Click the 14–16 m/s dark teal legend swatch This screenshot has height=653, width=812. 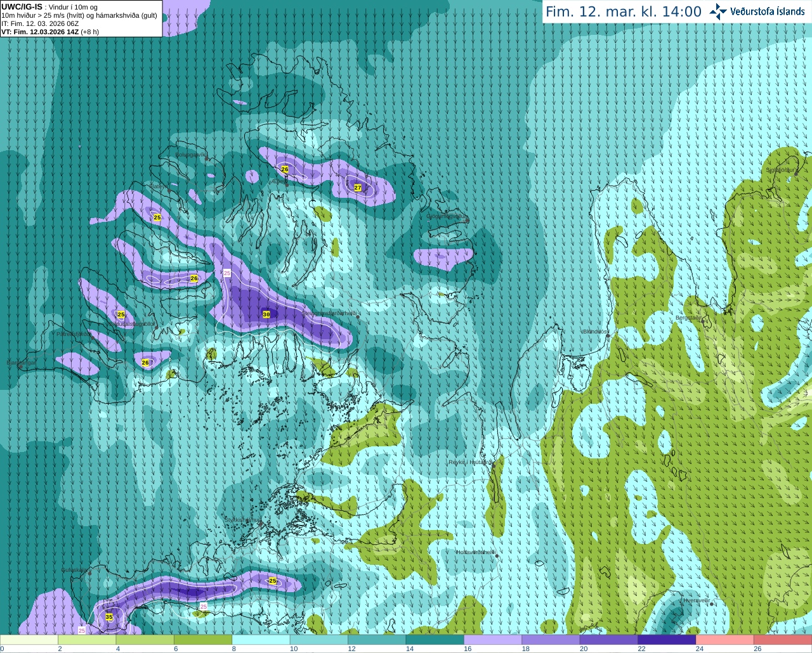(x=435, y=640)
